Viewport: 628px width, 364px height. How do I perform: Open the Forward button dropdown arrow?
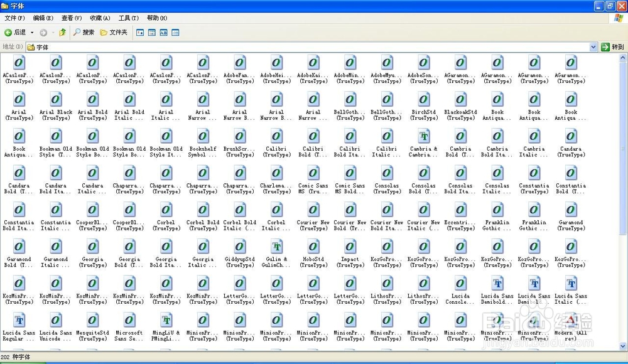[52, 32]
